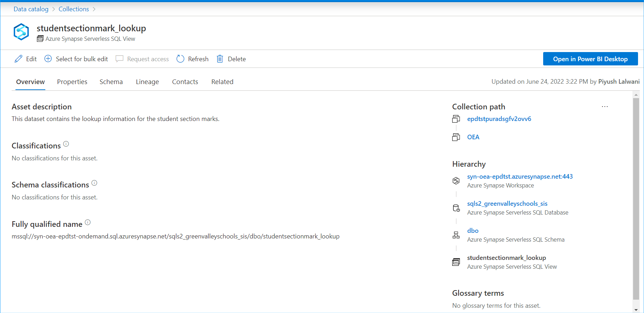Click the Request access text button
This screenshot has width=644, height=313.
[148, 59]
